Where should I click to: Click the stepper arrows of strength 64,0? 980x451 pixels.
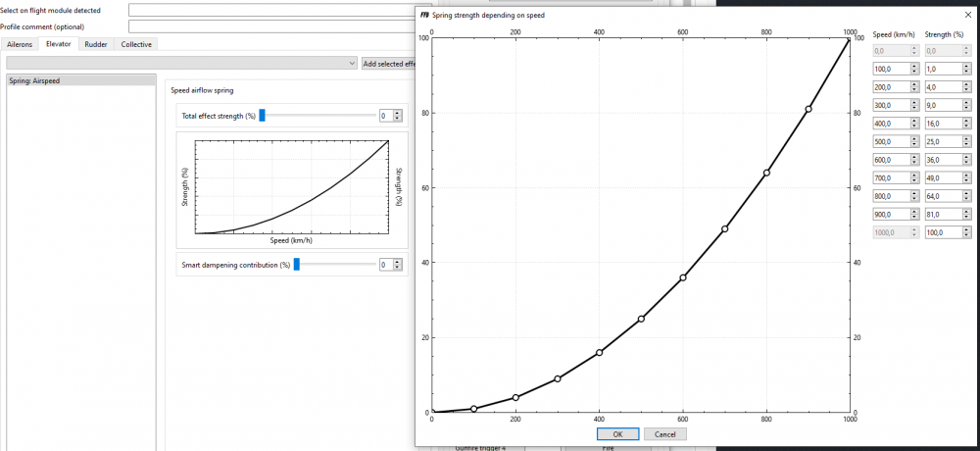coord(967,196)
